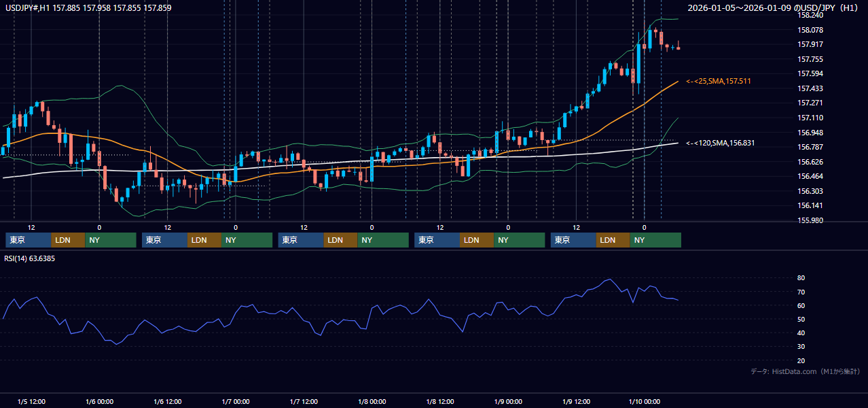Click the 2026-01-05～2026-01-09 USD/JPY title
Screen dimensions: 868x408
(774, 8)
